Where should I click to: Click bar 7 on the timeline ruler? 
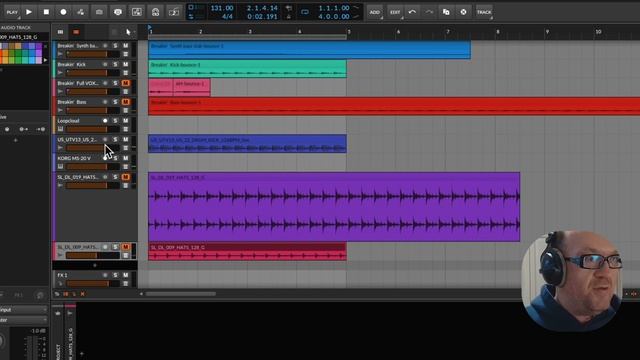pyautogui.click(x=448, y=32)
